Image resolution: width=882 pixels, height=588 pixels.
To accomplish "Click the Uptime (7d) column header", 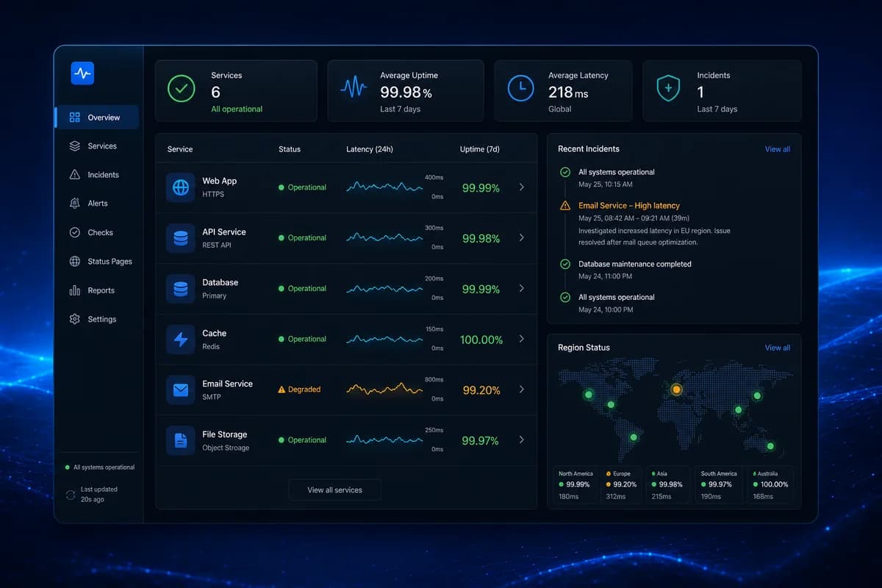I will [480, 149].
